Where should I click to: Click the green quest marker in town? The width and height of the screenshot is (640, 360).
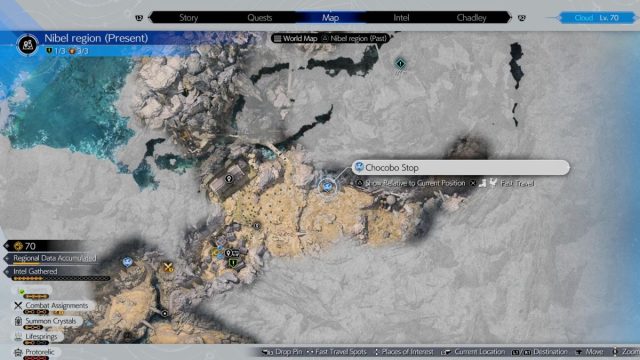(x=233, y=263)
